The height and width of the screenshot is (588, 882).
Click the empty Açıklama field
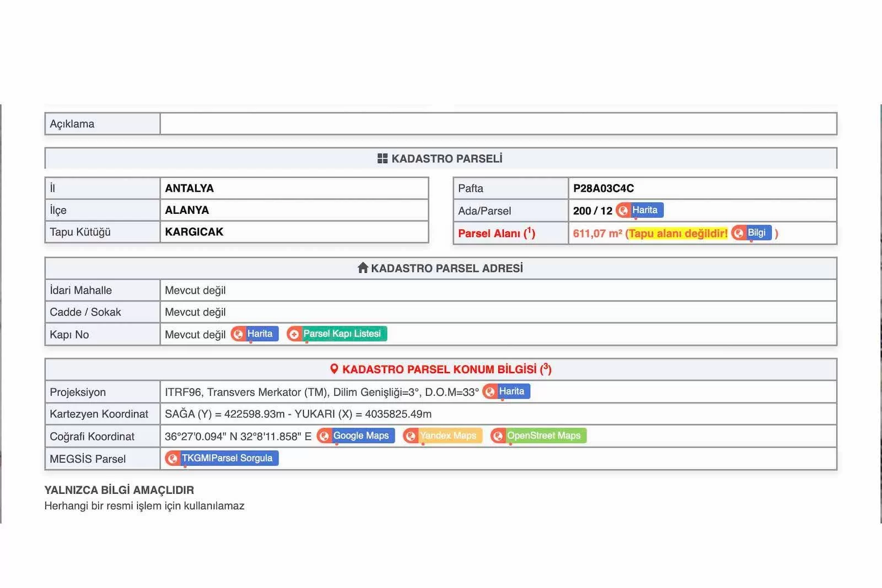click(x=498, y=124)
